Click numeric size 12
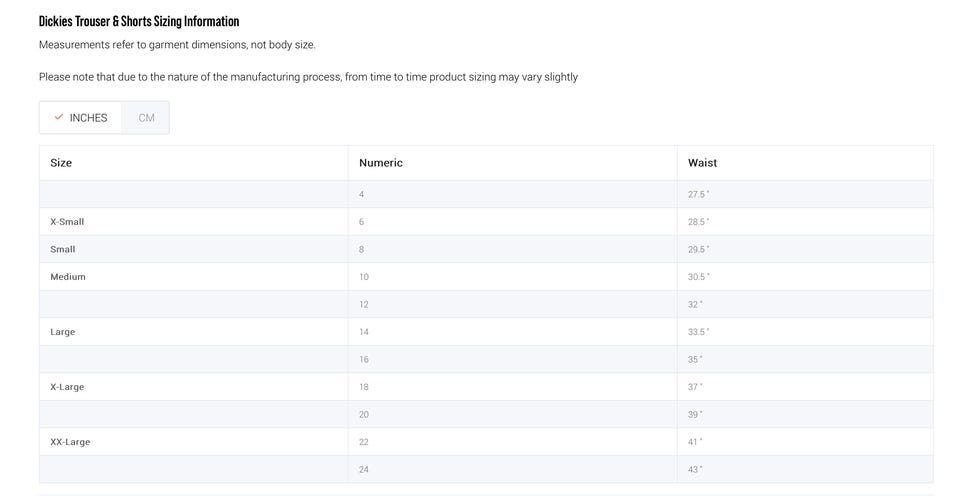Image resolution: width=960 pixels, height=496 pixels. (364, 304)
